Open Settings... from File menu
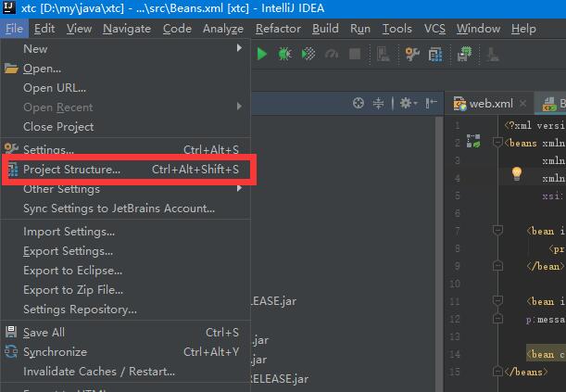 (126, 148)
